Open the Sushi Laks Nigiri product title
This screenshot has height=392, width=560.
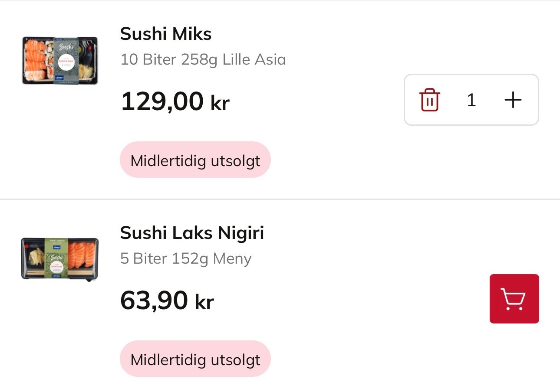click(x=192, y=233)
